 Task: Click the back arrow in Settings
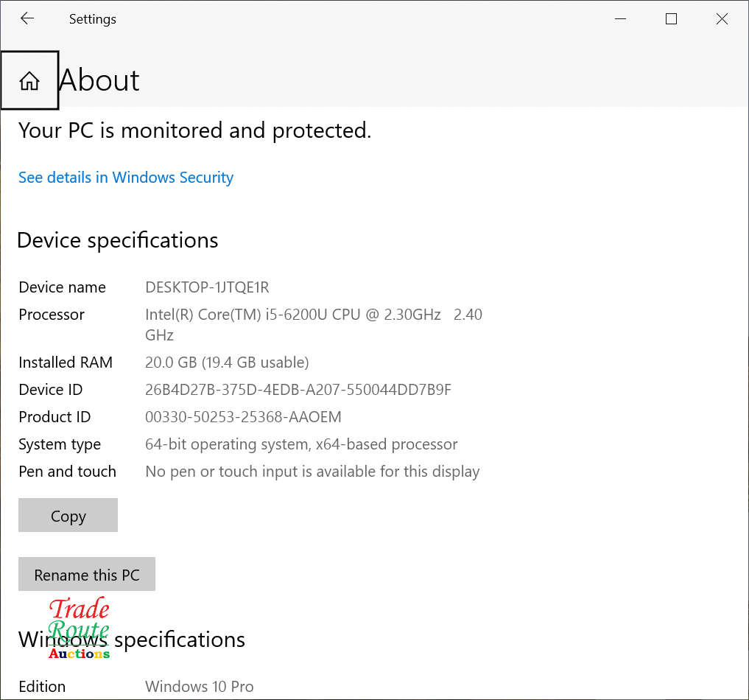click(27, 19)
